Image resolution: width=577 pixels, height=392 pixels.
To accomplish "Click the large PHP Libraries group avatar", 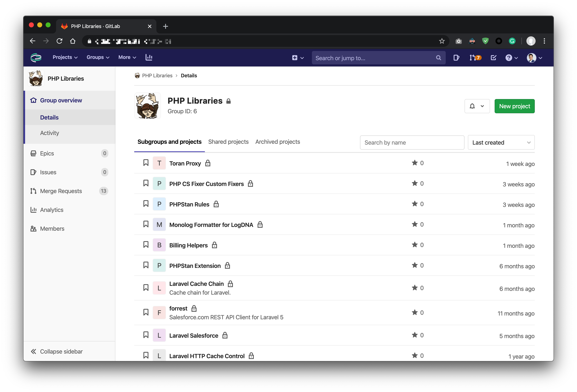I will [x=147, y=106].
